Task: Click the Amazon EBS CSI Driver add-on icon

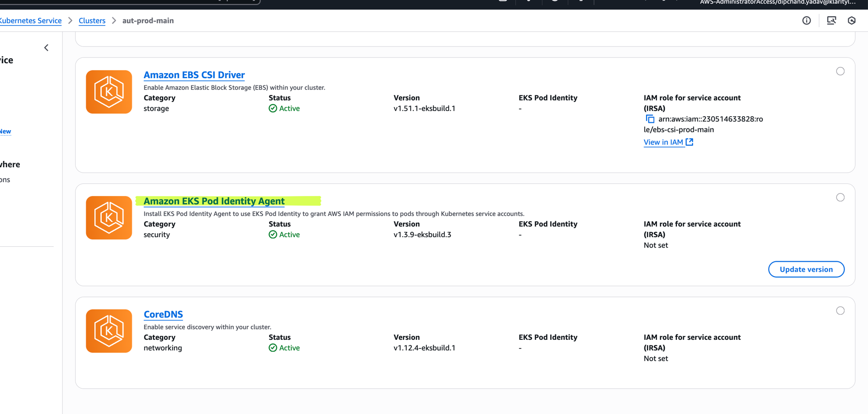Action: [108, 92]
